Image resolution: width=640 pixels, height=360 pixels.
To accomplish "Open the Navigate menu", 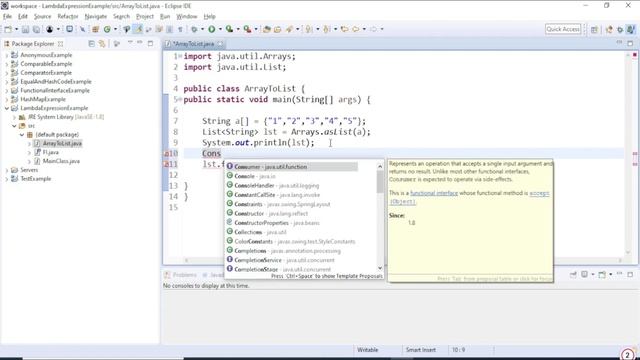I will pos(96,16).
